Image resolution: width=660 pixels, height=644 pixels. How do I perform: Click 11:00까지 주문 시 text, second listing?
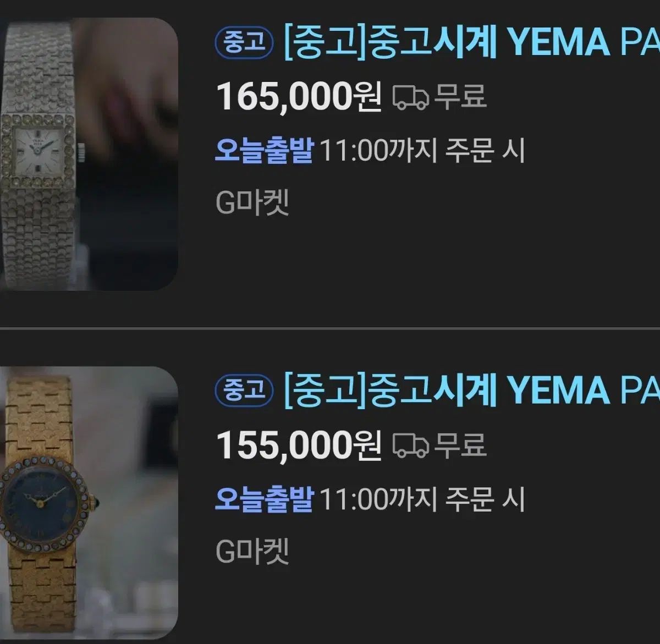click(422, 499)
